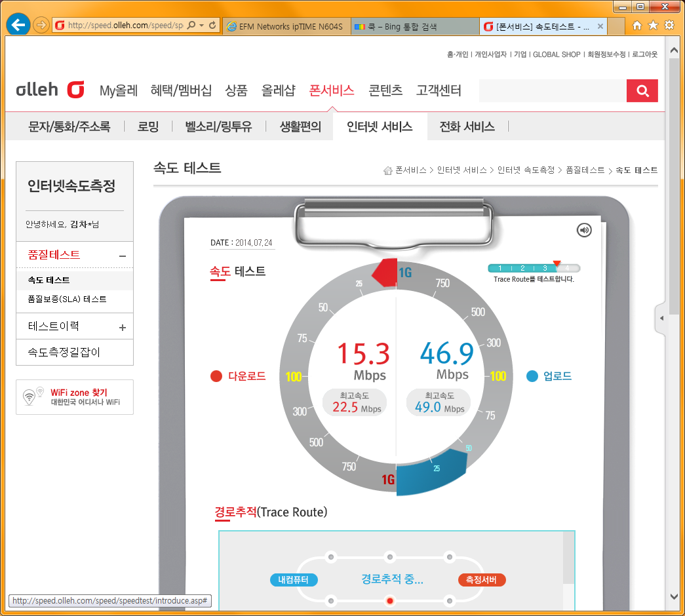Click the 측정서버 trace route badge

click(x=481, y=580)
